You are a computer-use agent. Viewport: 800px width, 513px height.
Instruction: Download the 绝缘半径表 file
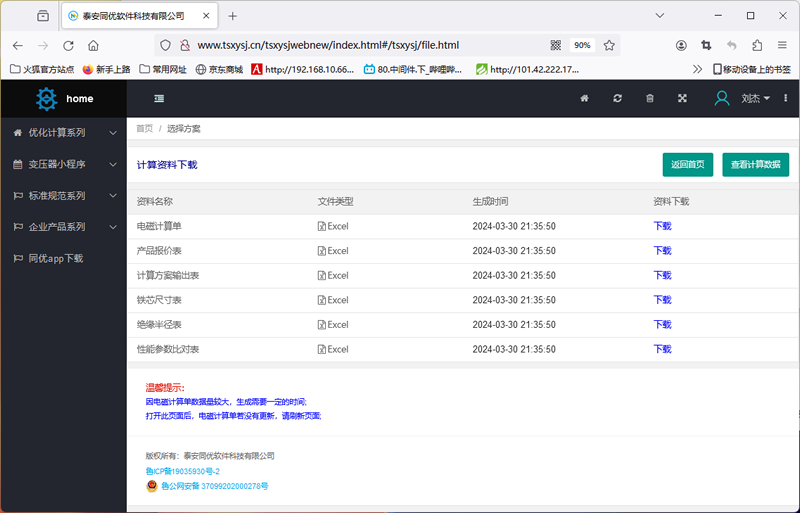(662, 325)
